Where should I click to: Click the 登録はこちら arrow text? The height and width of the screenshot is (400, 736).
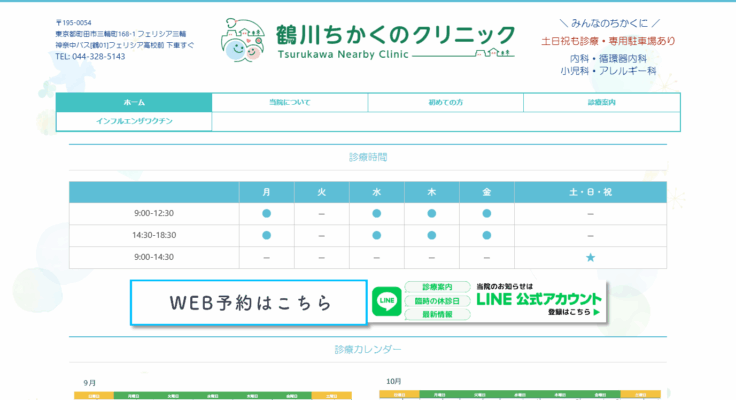(574, 312)
